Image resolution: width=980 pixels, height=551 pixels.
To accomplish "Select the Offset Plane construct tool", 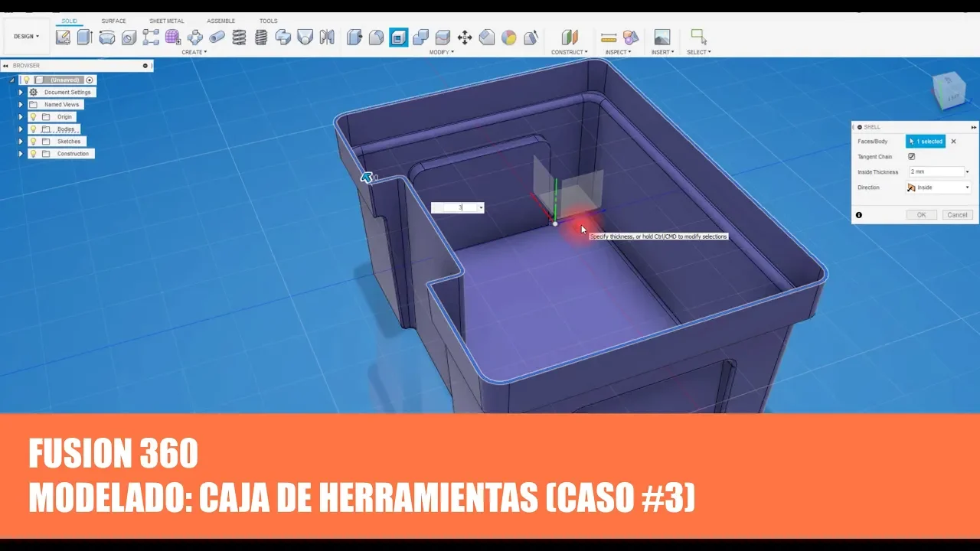I will tap(569, 37).
